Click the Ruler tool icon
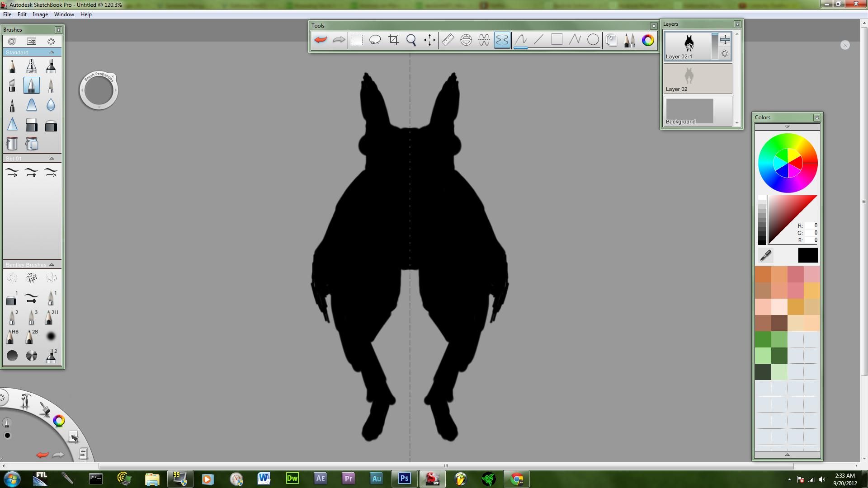Viewport: 868px width, 488px height. 448,40
